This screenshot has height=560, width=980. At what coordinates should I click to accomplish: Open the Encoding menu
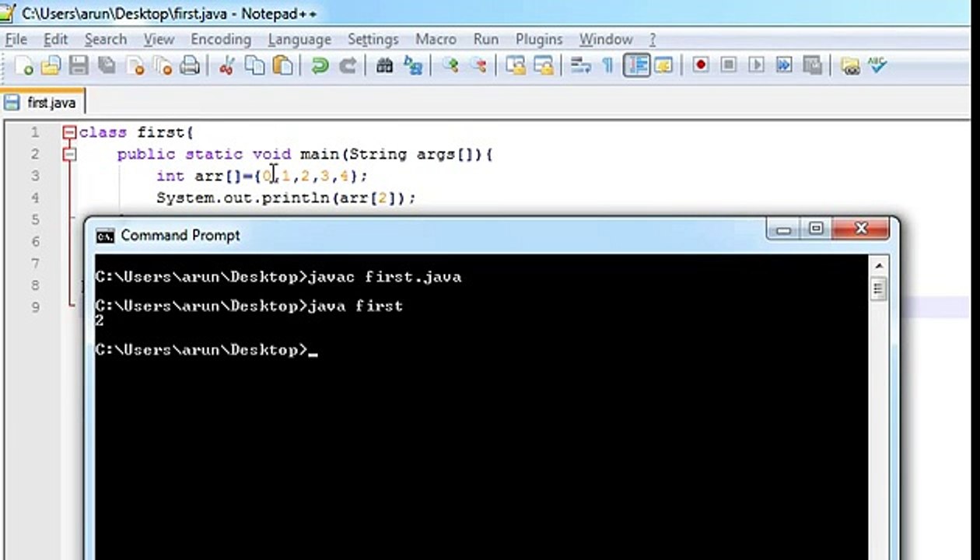pyautogui.click(x=221, y=39)
